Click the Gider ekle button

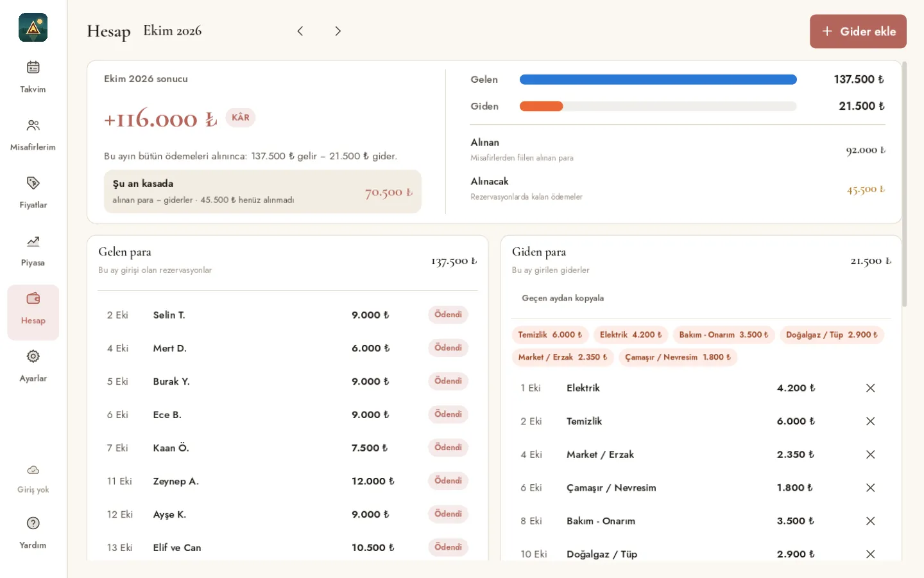click(x=858, y=31)
